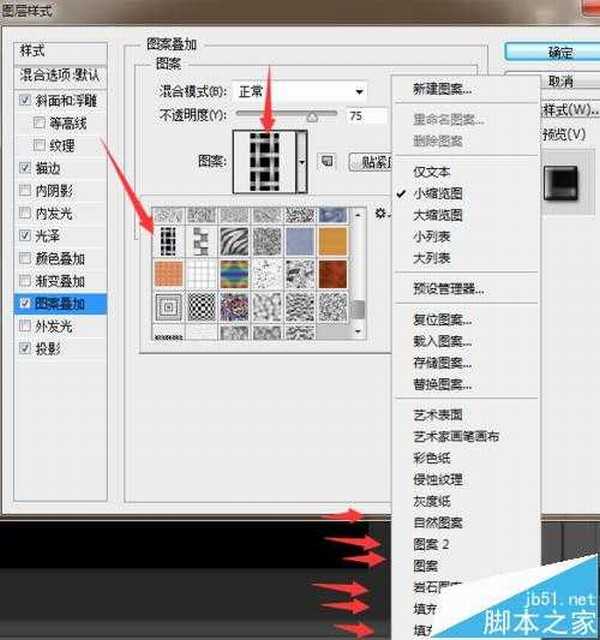Image resolution: width=600 pixels, height=640 pixels.
Task: Uncheck the 描边 (Stroke) style checkbox
Action: click(x=25, y=168)
